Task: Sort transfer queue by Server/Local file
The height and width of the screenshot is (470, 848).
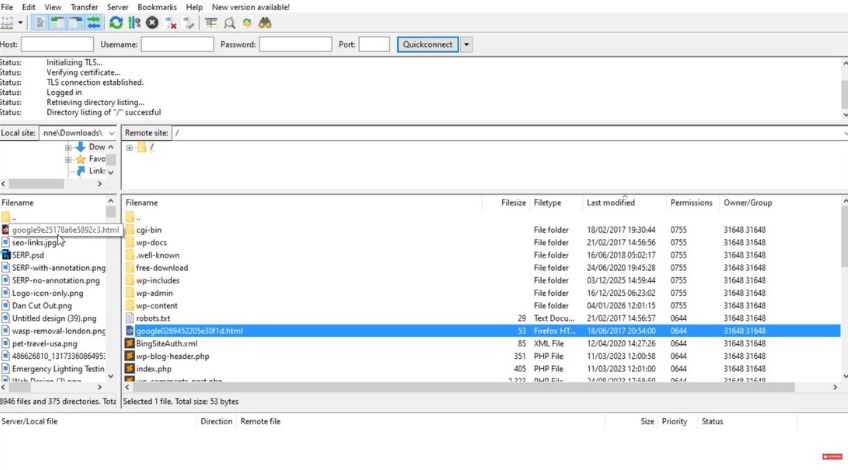Action: (x=29, y=421)
